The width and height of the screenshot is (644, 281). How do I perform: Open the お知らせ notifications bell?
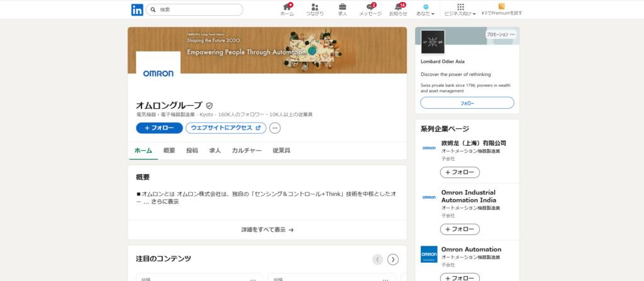[x=397, y=7]
